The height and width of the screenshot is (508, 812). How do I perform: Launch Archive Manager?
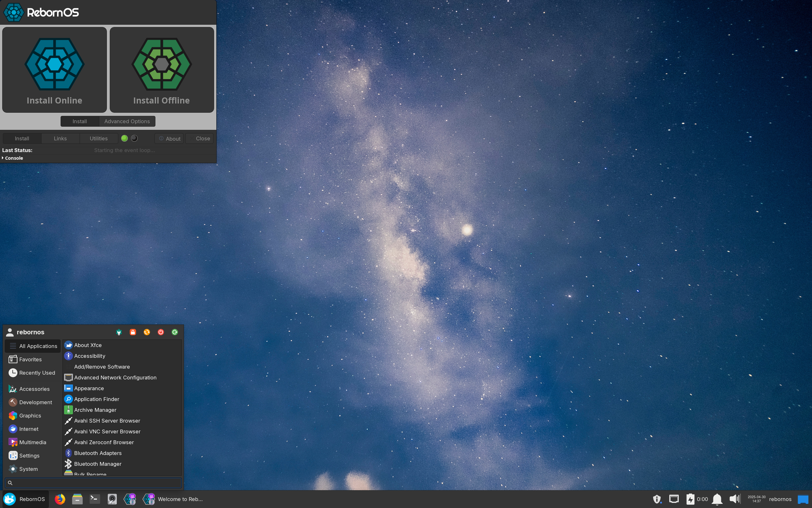122,410
